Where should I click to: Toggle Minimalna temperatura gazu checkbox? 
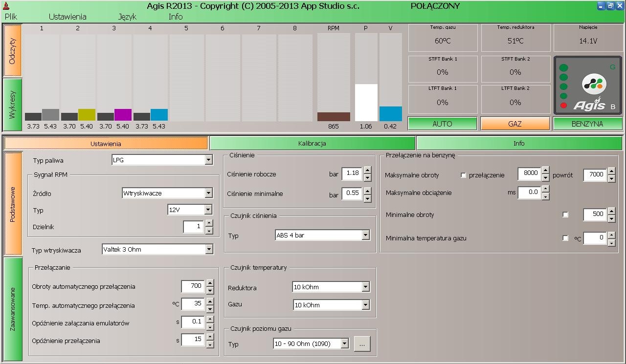point(565,238)
